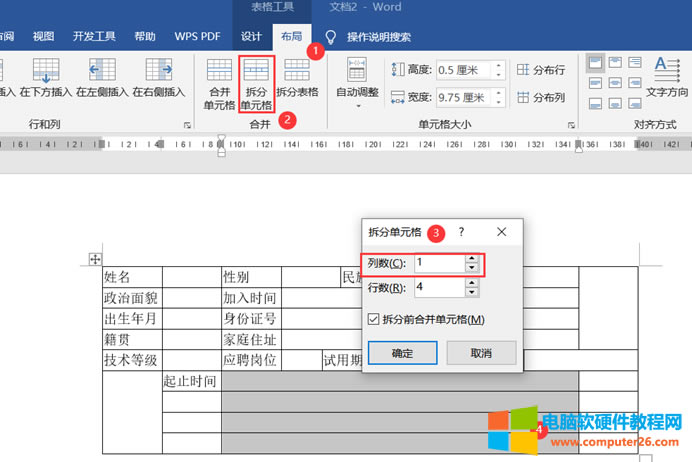Click Distribute Rows (分布行)
This screenshot has width=692, height=462.
pyautogui.click(x=541, y=70)
